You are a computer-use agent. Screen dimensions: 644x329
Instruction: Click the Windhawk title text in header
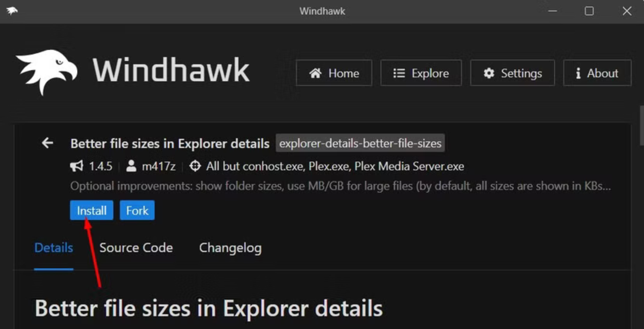pos(171,70)
